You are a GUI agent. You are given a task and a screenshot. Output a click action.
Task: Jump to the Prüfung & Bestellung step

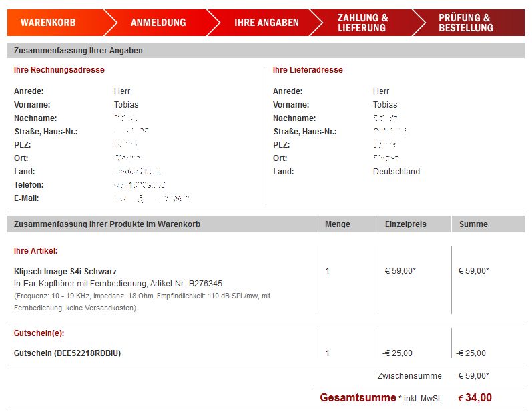pos(466,23)
